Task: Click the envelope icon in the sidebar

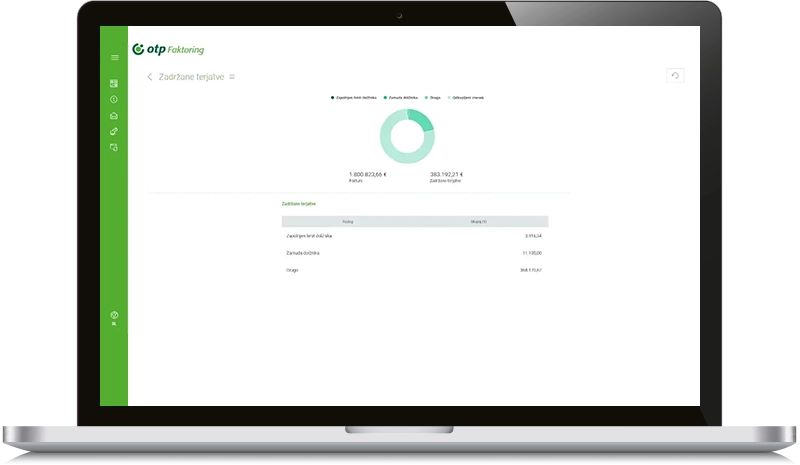Action: [x=114, y=116]
